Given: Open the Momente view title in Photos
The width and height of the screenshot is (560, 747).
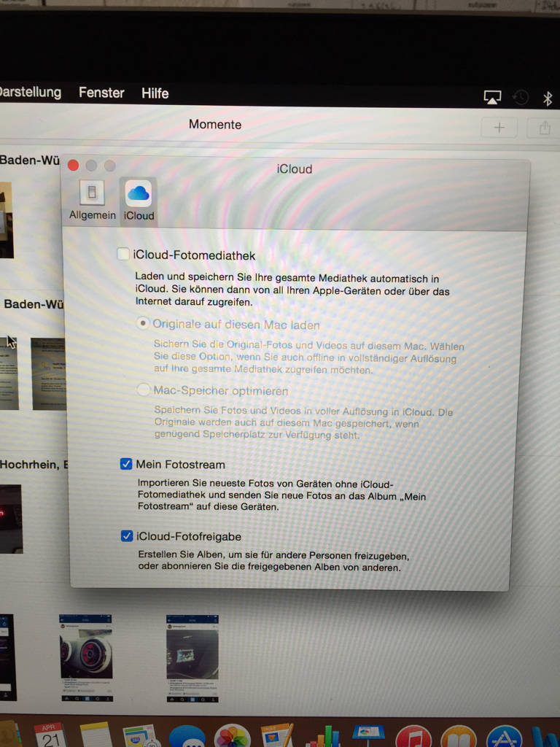Looking at the screenshot, I should (x=215, y=124).
